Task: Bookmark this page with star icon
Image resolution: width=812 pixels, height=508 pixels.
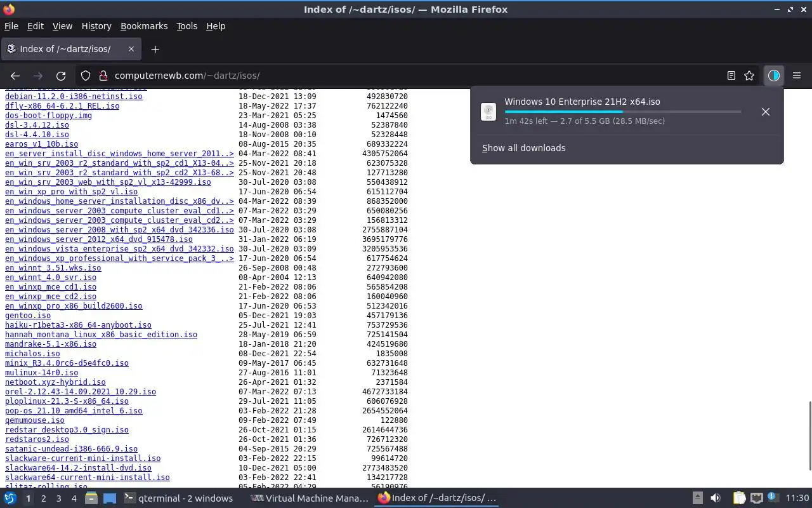Action: [749, 76]
